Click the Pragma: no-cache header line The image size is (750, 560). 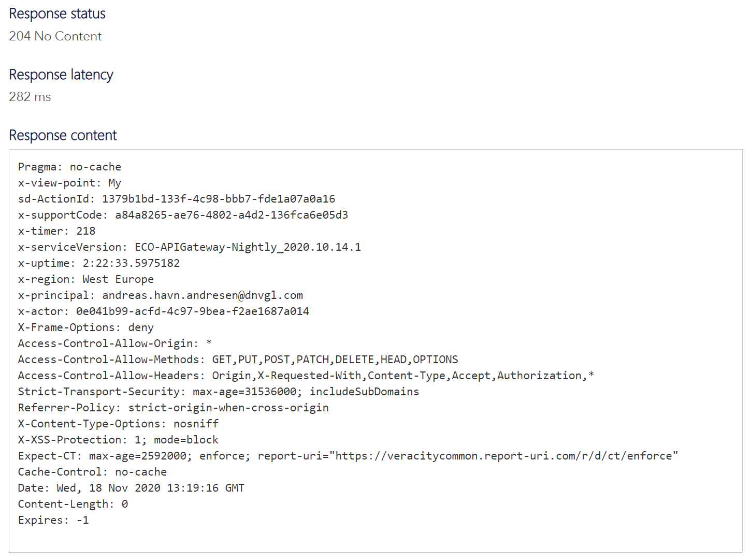pos(69,167)
